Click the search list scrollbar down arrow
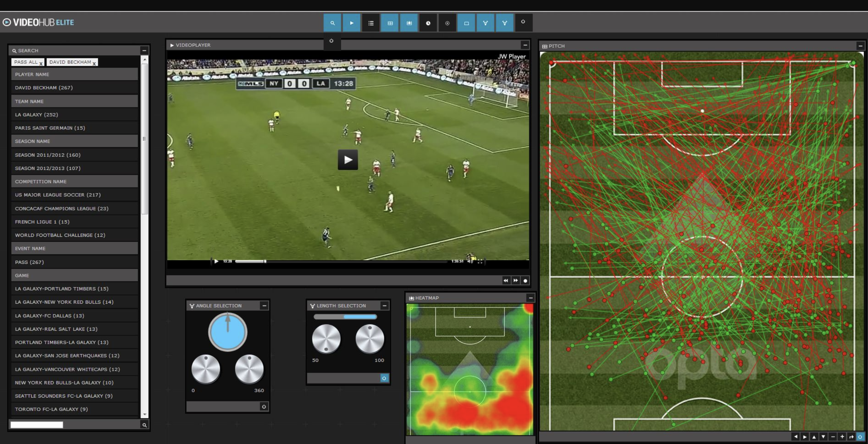The height and width of the screenshot is (444, 868). click(145, 414)
